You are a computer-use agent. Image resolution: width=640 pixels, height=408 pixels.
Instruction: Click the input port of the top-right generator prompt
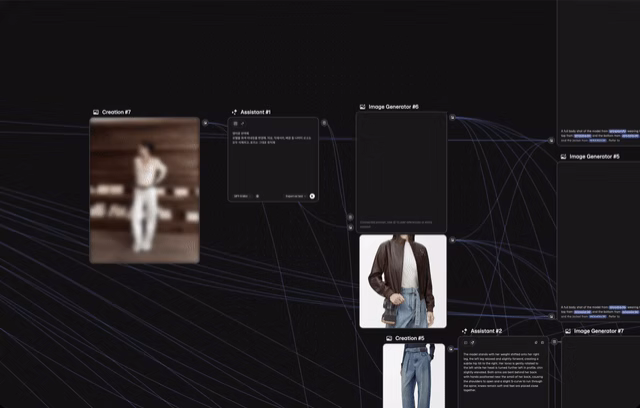pos(551,140)
